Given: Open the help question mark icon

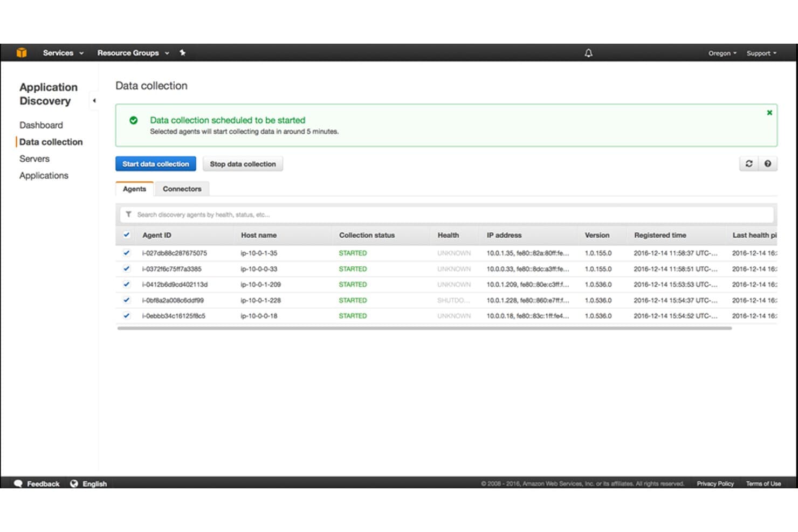Looking at the screenshot, I should coord(768,164).
